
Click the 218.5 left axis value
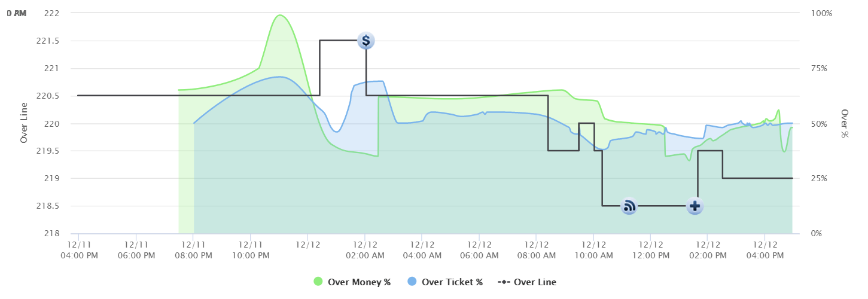pyautogui.click(x=48, y=206)
